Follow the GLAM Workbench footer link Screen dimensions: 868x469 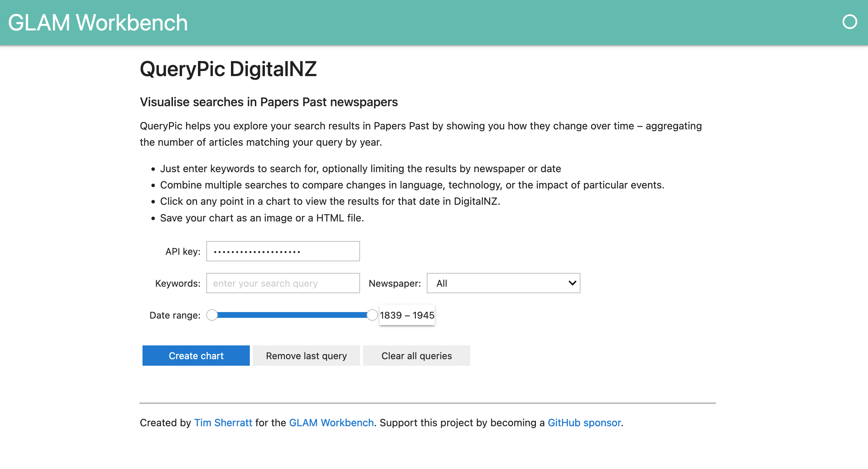(331, 423)
